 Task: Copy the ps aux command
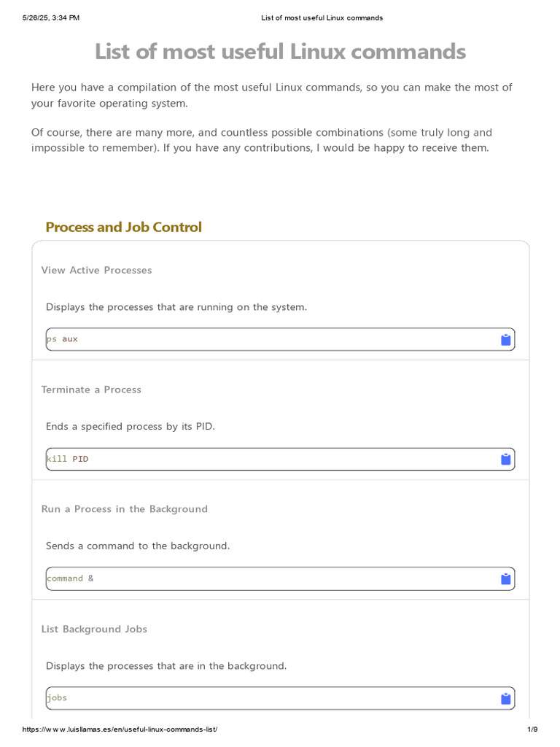pos(505,340)
